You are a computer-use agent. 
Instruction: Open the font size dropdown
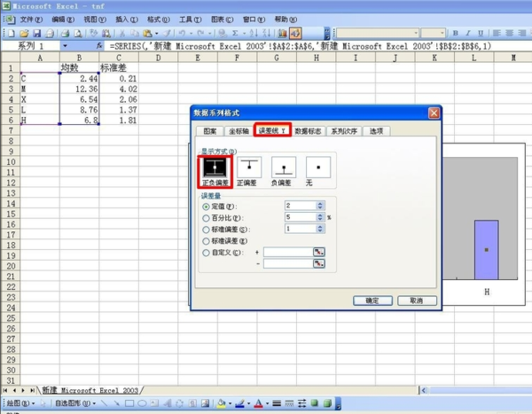click(442, 33)
